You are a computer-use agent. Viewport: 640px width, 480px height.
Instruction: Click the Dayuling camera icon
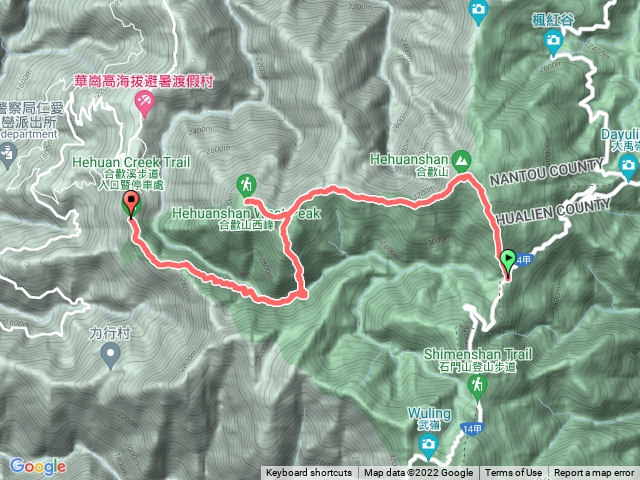coord(629,167)
